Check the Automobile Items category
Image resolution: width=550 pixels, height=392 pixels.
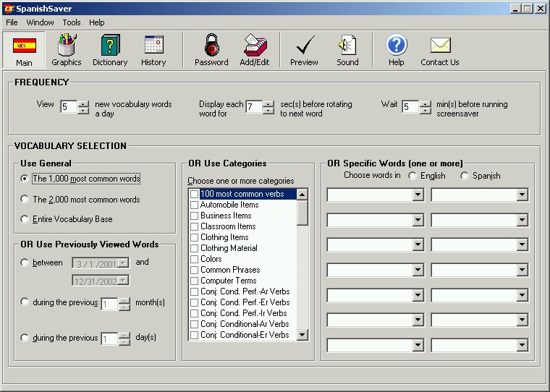194,205
